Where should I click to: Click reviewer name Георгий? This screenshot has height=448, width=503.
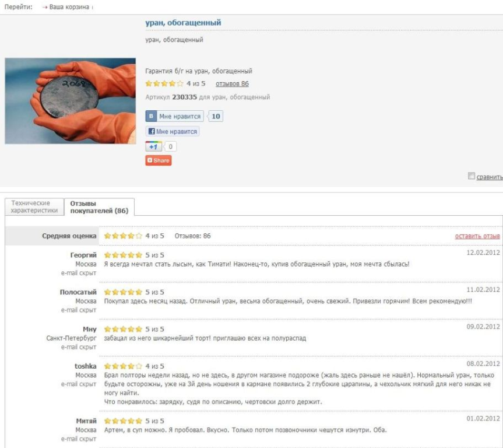tap(83, 256)
